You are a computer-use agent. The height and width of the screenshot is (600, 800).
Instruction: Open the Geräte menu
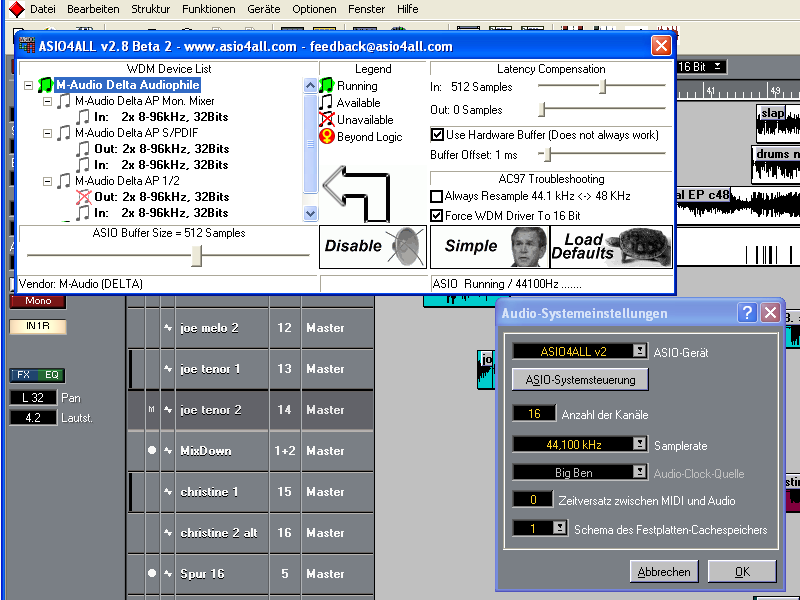(264, 9)
